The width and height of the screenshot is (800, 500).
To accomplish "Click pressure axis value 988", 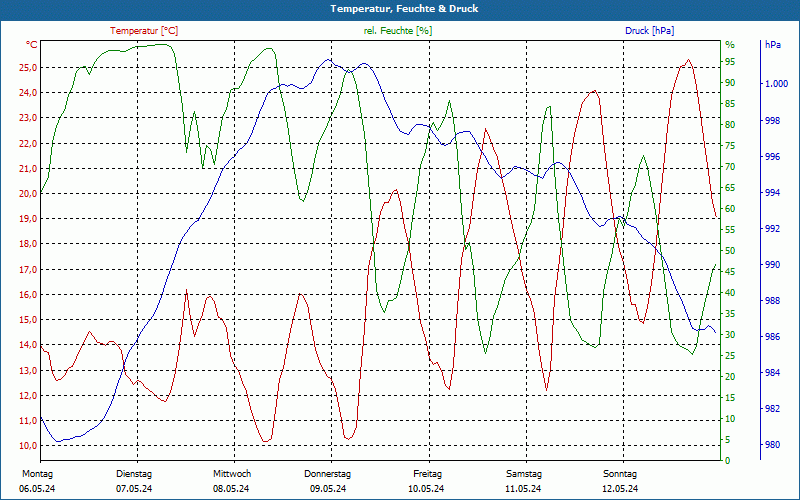I will (772, 301).
